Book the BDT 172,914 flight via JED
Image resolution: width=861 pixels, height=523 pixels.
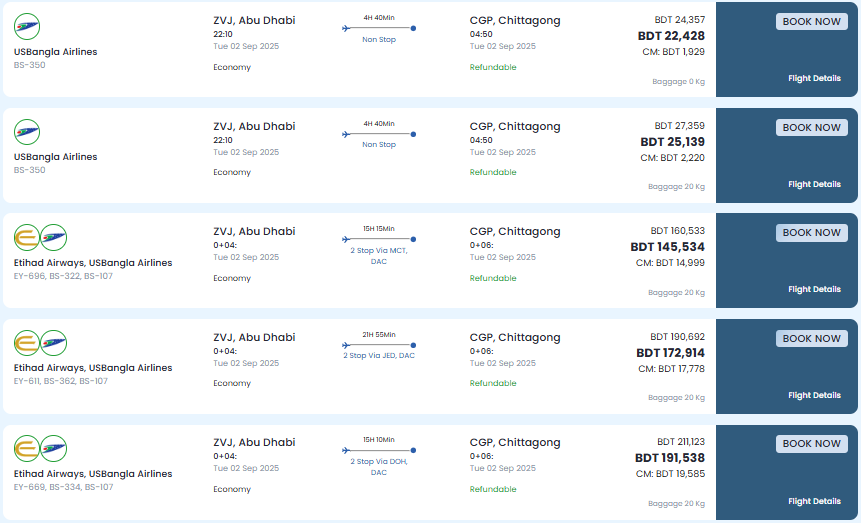coord(812,338)
